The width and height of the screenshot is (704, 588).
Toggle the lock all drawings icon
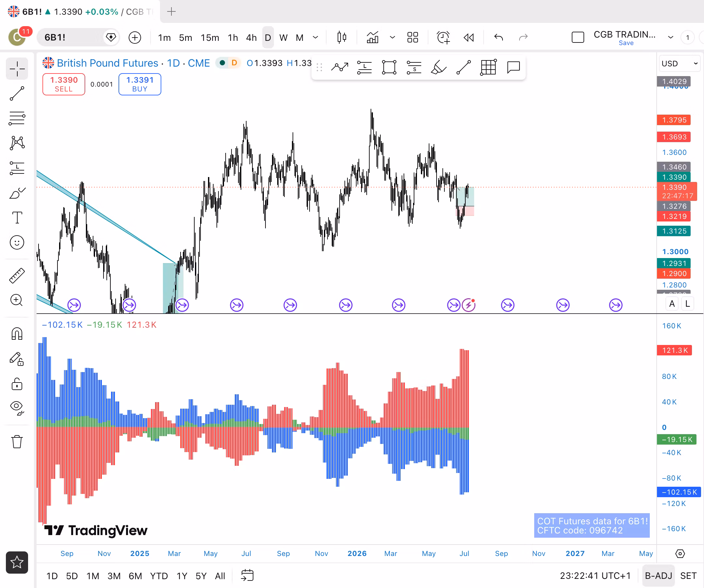pyautogui.click(x=17, y=384)
